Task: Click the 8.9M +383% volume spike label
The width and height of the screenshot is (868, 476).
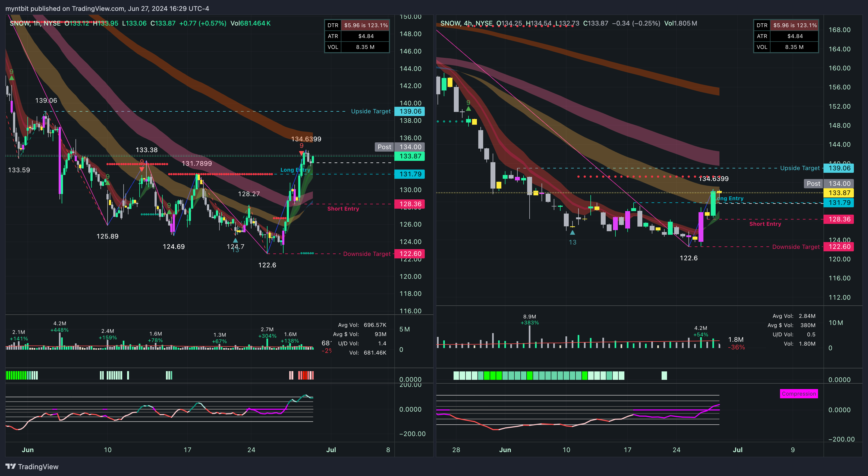Action: click(529, 319)
